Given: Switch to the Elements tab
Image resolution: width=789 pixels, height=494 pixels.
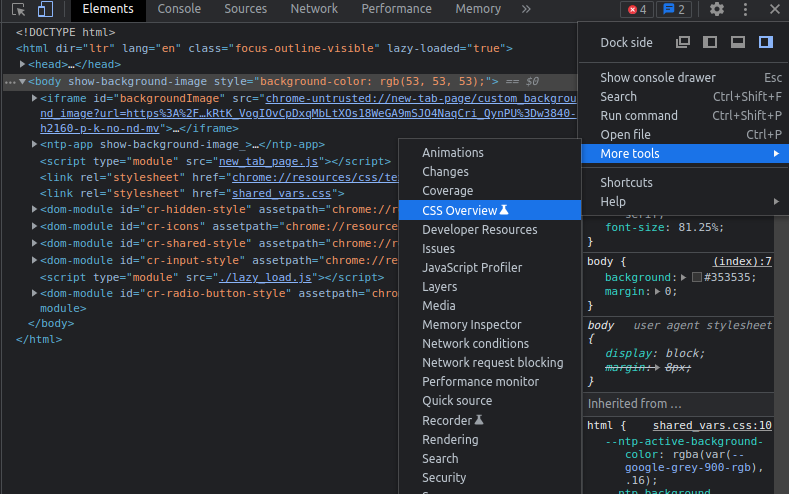Looking at the screenshot, I should click(108, 9).
